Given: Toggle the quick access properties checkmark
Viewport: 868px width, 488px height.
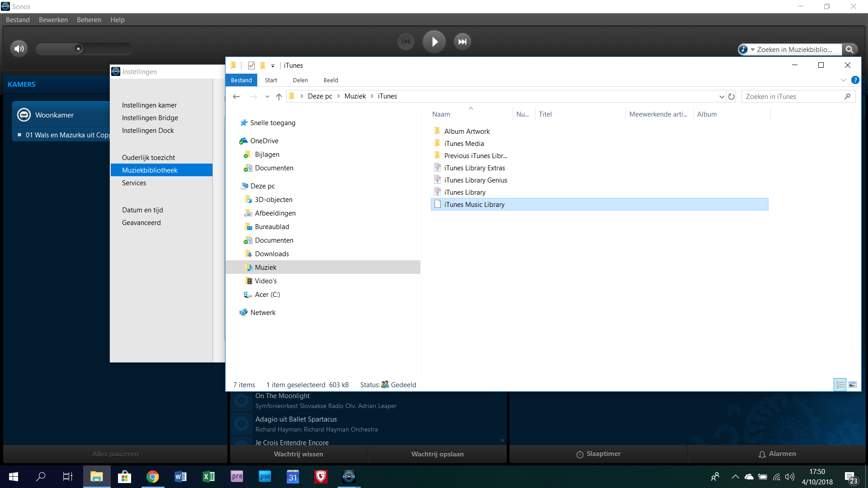Looking at the screenshot, I should [251, 66].
